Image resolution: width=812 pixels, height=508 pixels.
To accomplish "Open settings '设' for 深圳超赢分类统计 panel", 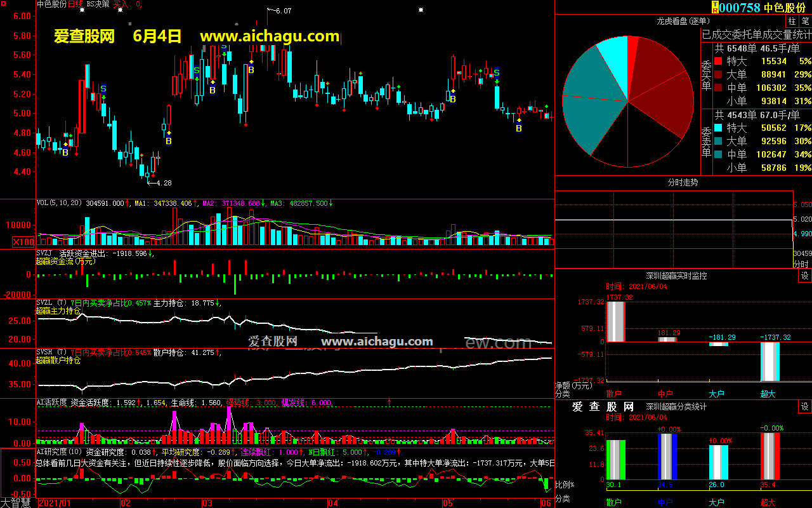I will pyautogui.click(x=804, y=406).
